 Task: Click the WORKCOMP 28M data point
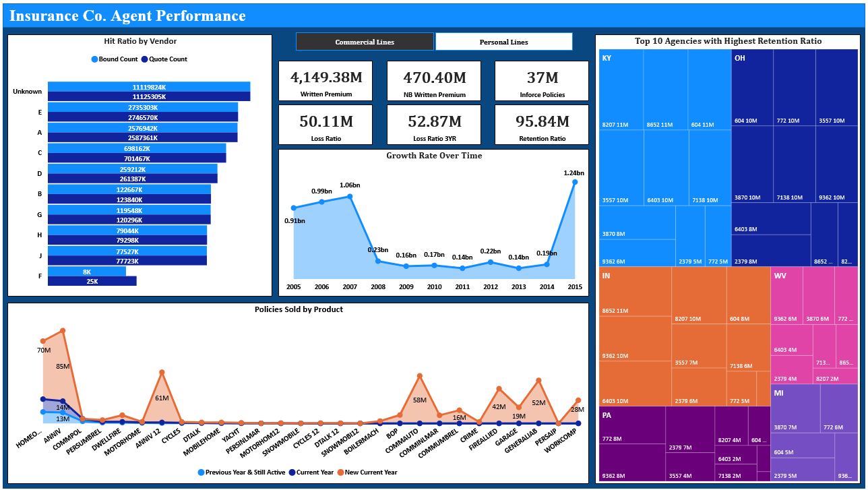[578, 400]
